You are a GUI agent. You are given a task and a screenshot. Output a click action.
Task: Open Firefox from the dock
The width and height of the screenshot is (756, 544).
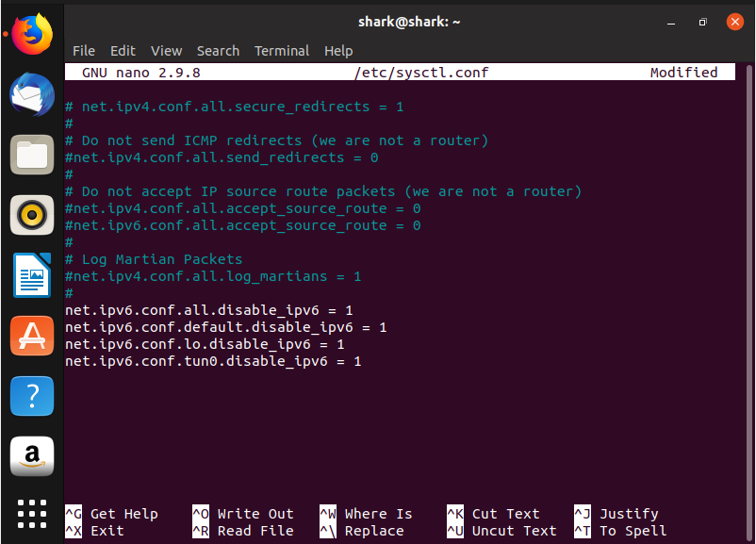pyautogui.click(x=31, y=31)
